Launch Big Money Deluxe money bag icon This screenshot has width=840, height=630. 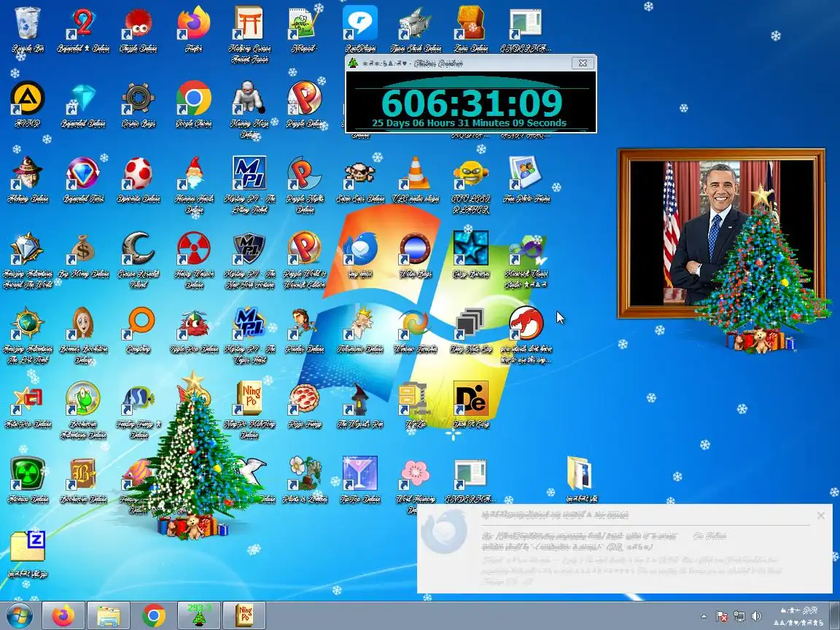click(x=83, y=249)
